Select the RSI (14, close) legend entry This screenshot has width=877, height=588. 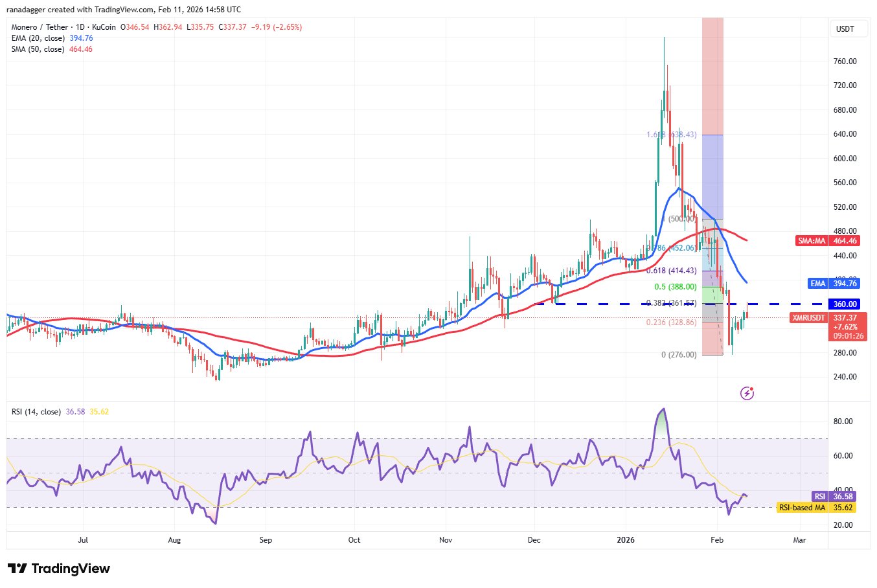tap(36, 412)
